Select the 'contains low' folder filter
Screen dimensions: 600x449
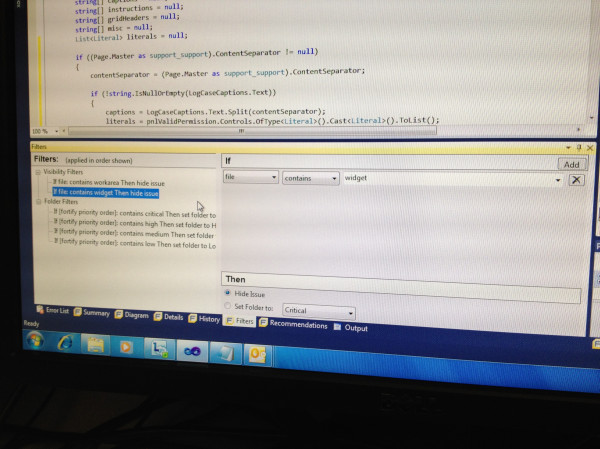135,243
